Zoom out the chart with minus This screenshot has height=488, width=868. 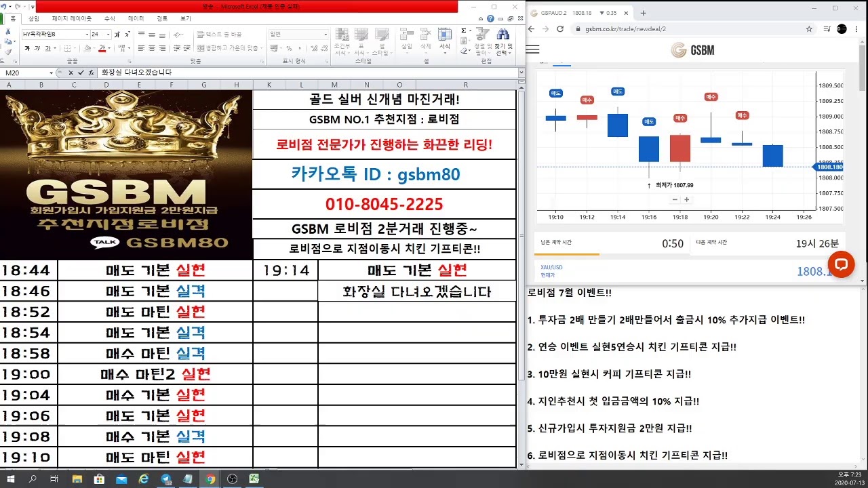[675, 199]
